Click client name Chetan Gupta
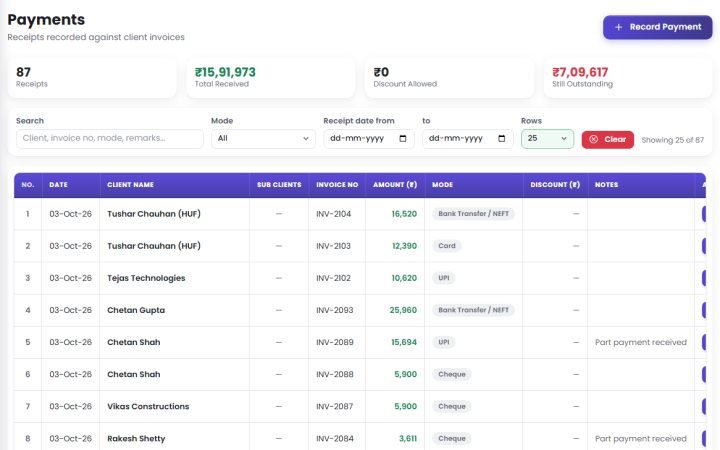 (x=136, y=310)
